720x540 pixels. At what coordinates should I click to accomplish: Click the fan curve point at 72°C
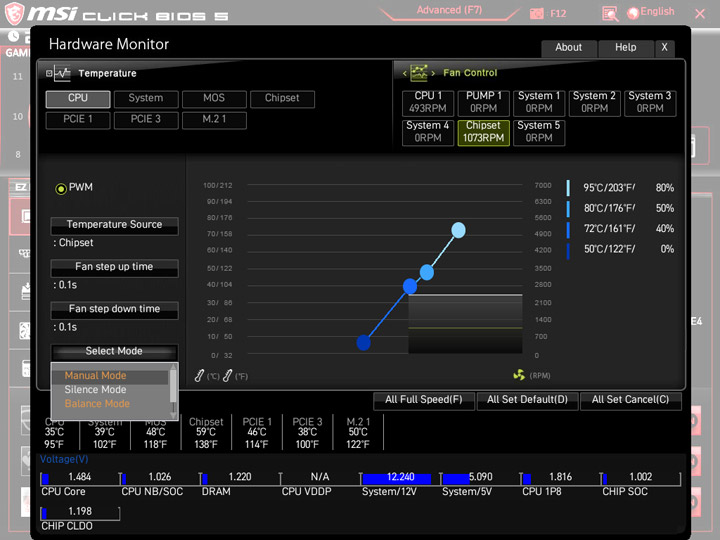(x=410, y=286)
